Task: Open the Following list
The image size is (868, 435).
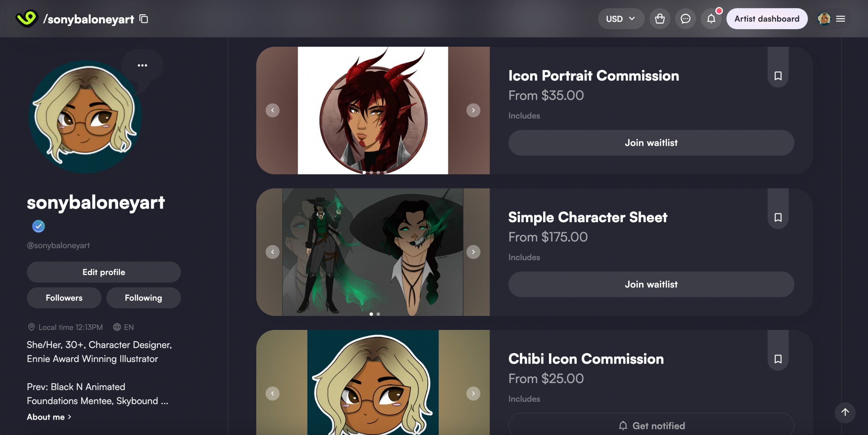Action: (143, 298)
